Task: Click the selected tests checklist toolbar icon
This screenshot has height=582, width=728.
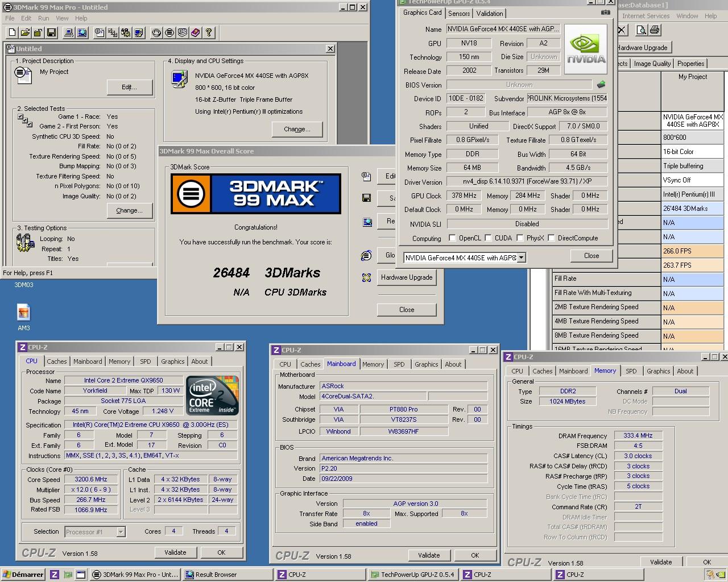Action: (x=113, y=33)
